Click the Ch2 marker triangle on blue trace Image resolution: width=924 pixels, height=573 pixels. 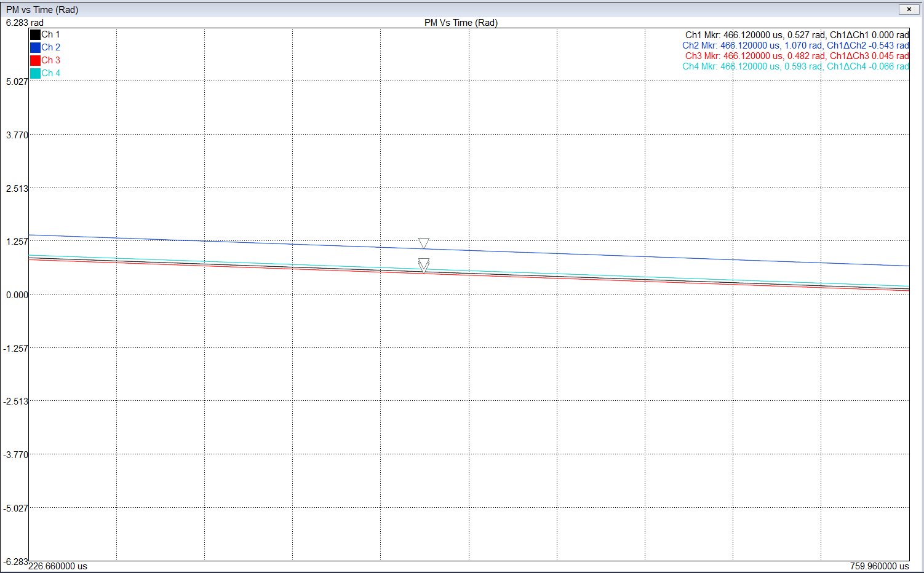coord(424,243)
